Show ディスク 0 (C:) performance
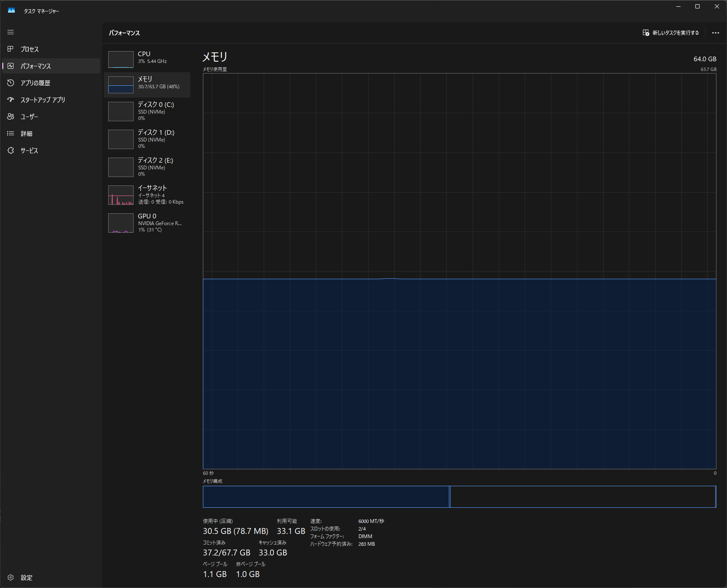Image resolution: width=727 pixels, height=588 pixels. coord(147,111)
